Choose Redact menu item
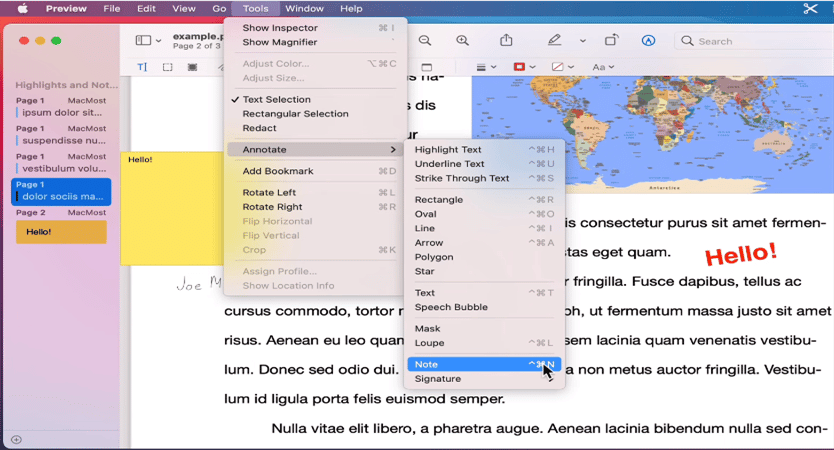This screenshot has width=834, height=450. coord(317,128)
